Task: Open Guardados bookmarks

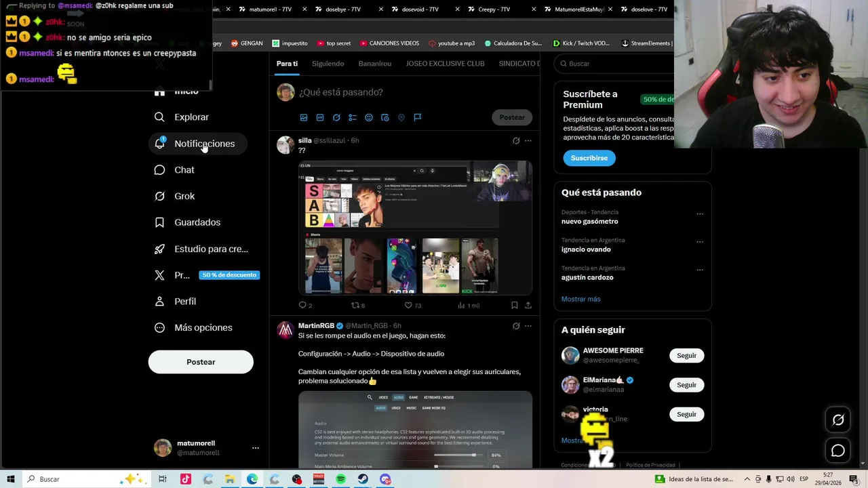Action: coord(188,222)
